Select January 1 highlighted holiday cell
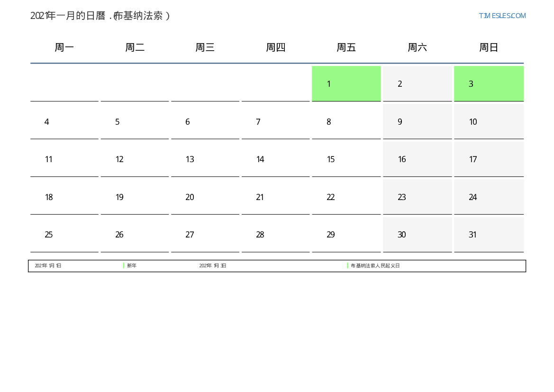Screen dimensions: 554x392 [x=346, y=83]
